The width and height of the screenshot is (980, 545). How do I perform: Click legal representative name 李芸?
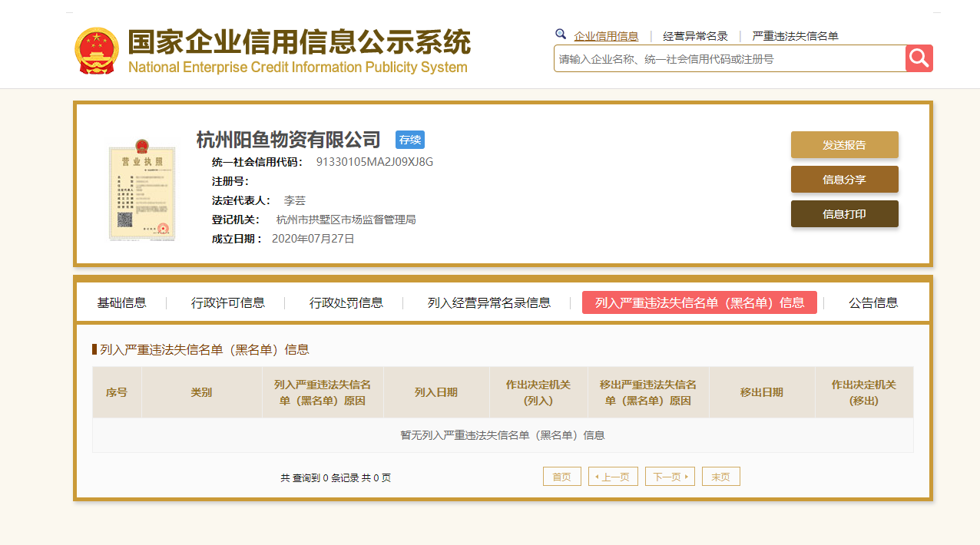(x=295, y=200)
